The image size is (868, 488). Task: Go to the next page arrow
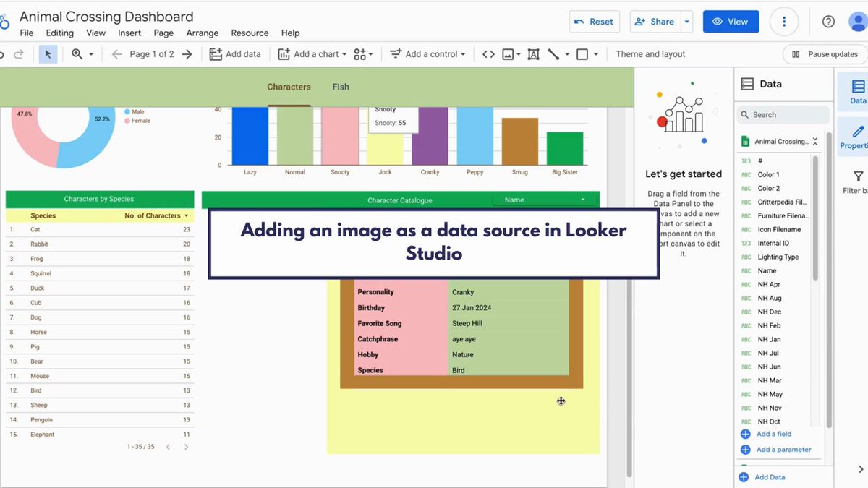187,54
